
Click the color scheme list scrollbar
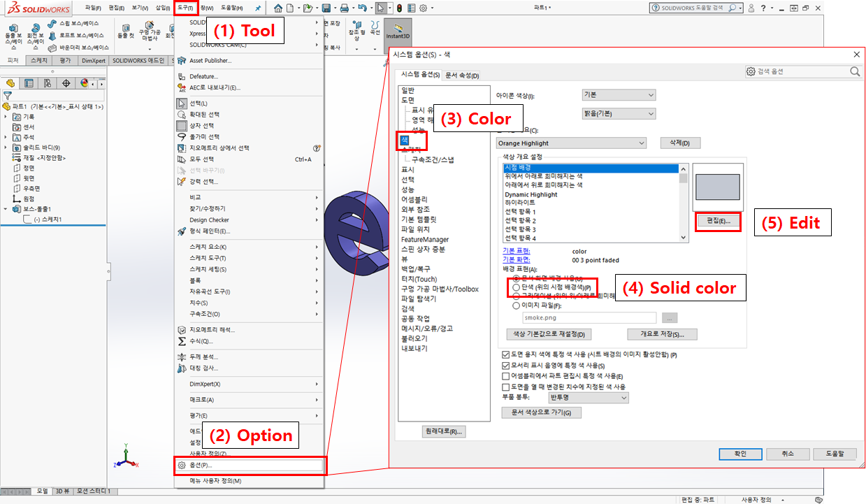(x=684, y=203)
